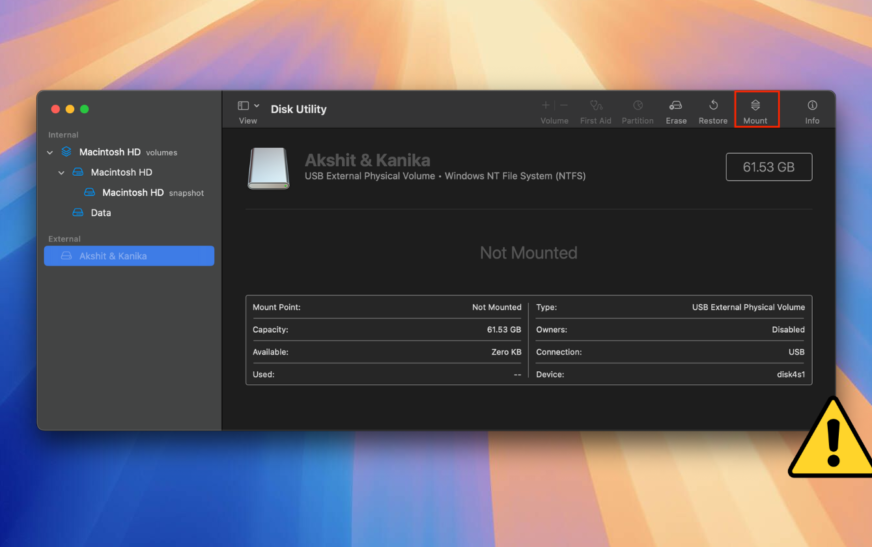
Task: Click the 61.53 GB size box
Action: [769, 167]
